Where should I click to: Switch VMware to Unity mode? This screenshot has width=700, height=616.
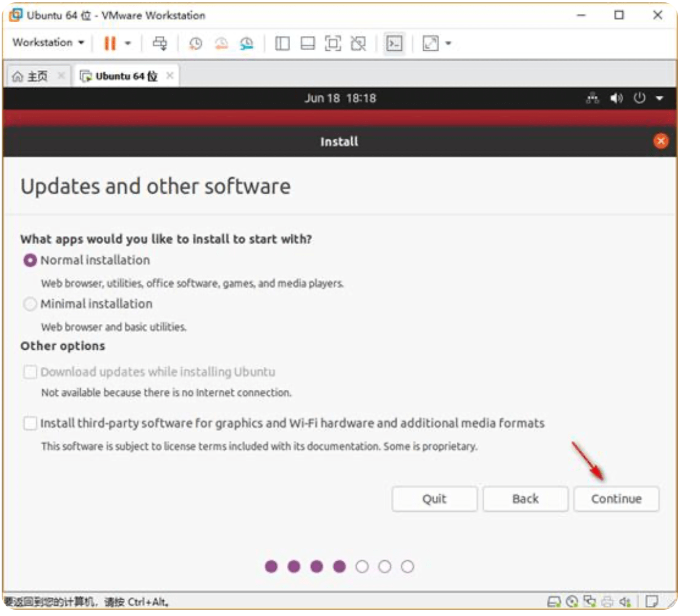358,43
